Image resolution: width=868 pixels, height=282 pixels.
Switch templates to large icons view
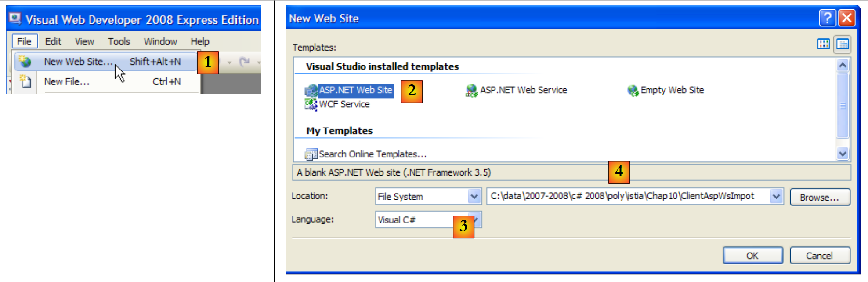824,44
